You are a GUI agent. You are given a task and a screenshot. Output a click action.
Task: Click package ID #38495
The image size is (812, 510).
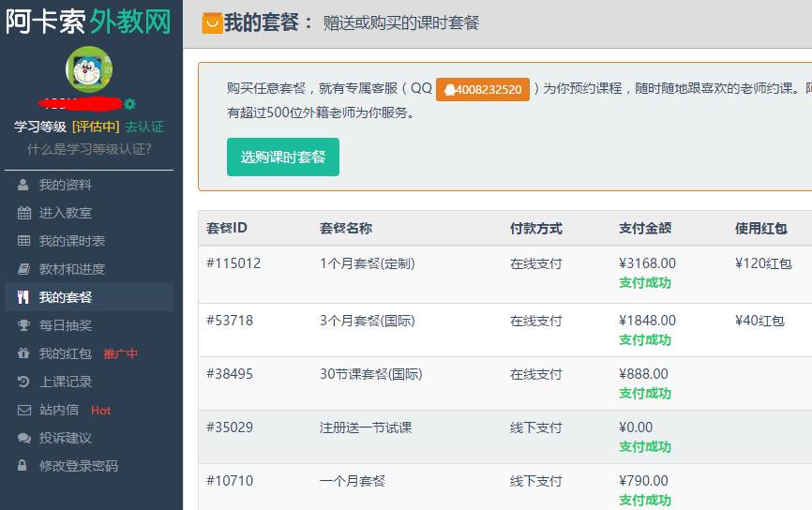tap(230, 374)
